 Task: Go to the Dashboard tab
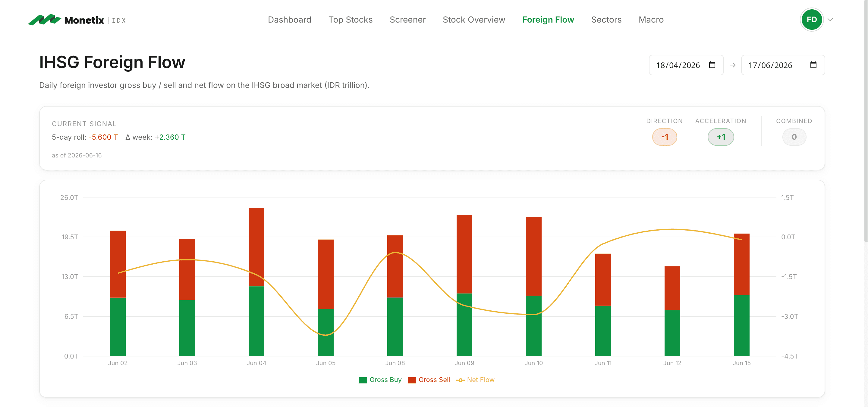pyautogui.click(x=289, y=20)
